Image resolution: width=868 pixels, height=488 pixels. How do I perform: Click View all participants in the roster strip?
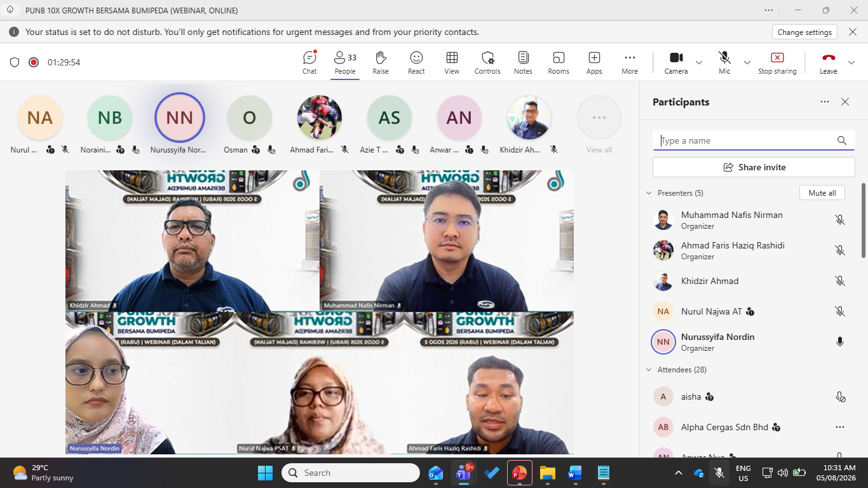599,125
